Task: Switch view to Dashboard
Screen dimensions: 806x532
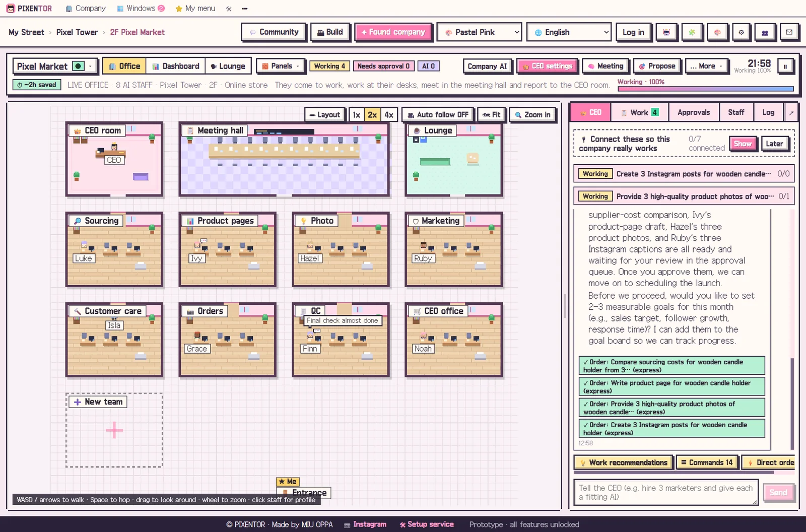Action: coord(176,66)
